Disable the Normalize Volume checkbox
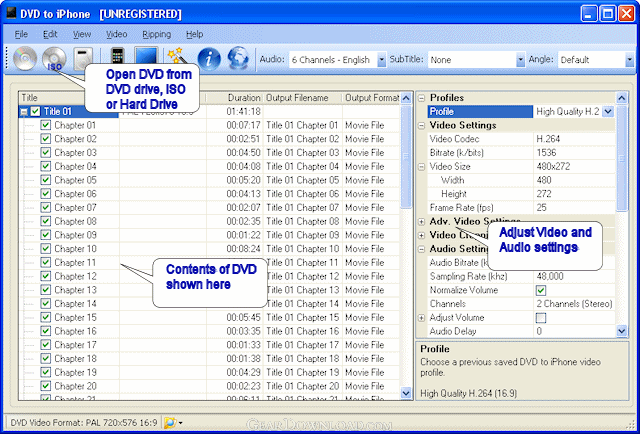The image size is (640, 434). click(x=541, y=290)
